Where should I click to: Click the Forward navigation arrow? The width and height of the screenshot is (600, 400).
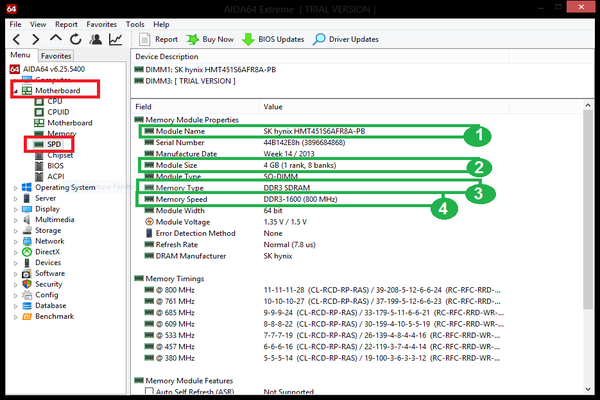(36, 39)
